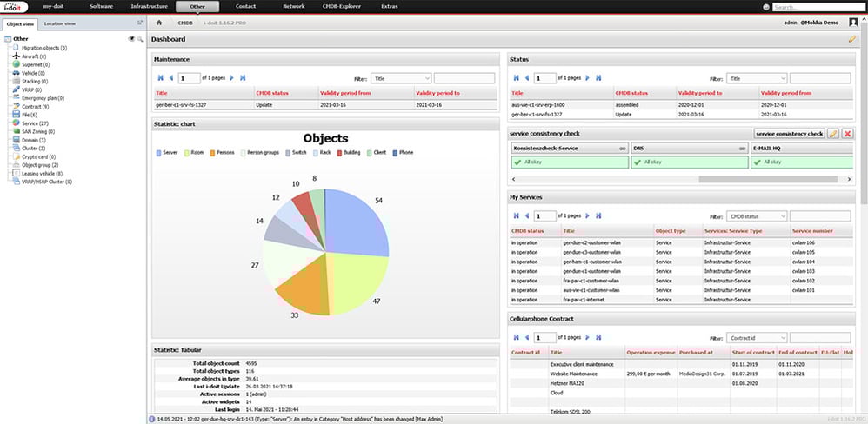Click the Persons legend color swatch
This screenshot has width=868, height=424.
[212, 152]
